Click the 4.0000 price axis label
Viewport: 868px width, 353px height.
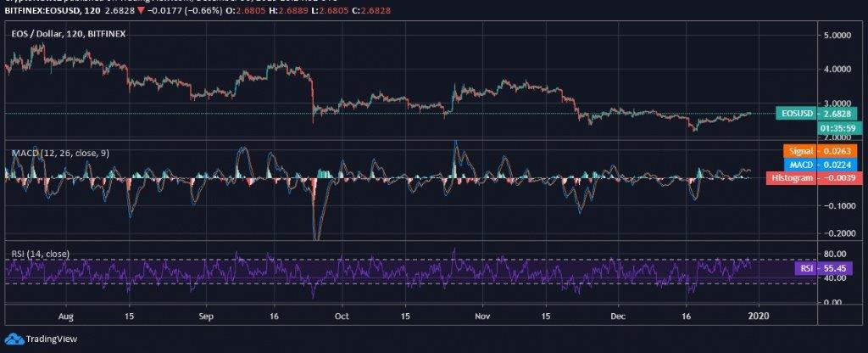pos(837,70)
